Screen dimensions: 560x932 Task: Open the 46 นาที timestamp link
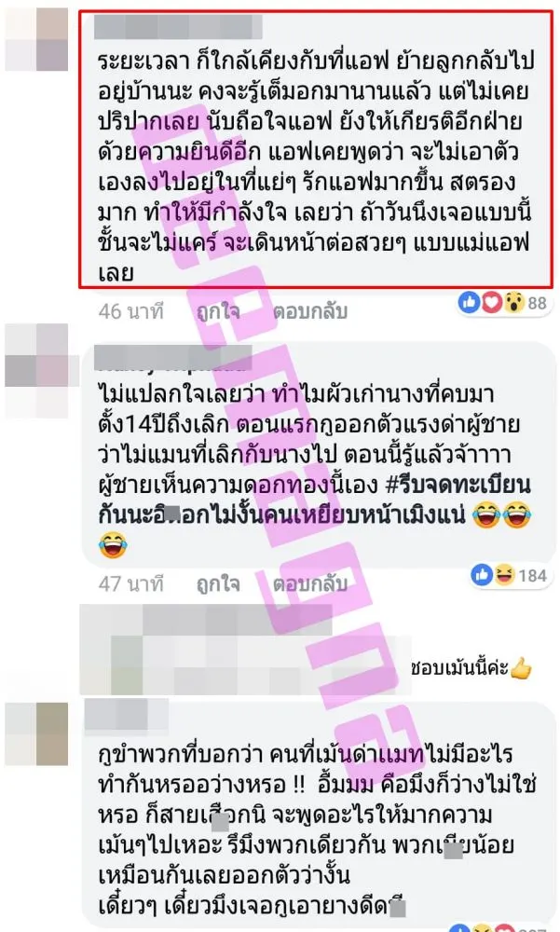[130, 311]
